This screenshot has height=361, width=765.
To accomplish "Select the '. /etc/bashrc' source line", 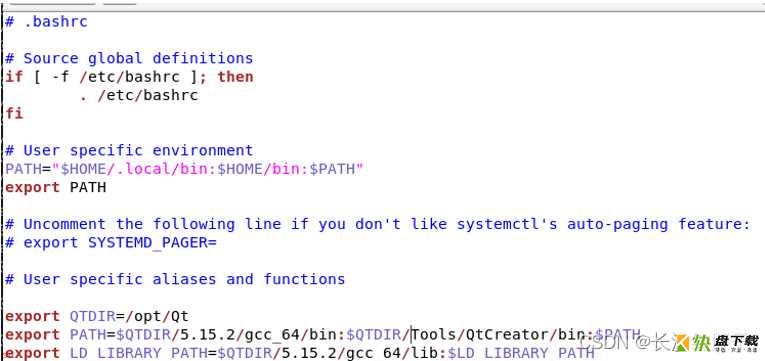I will point(139,95).
